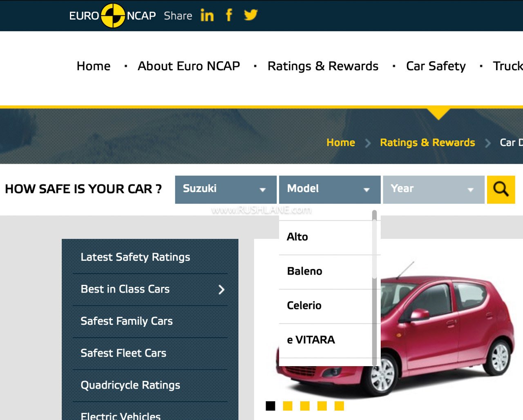The width and height of the screenshot is (523, 420).
Task: Share on LinkedIn icon
Action: click(207, 15)
